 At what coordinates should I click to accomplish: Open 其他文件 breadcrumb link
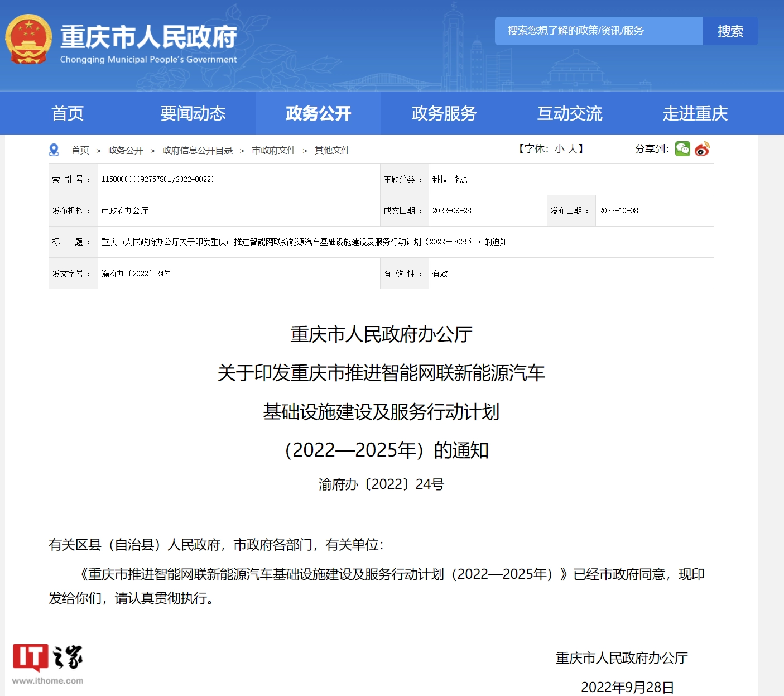[332, 150]
